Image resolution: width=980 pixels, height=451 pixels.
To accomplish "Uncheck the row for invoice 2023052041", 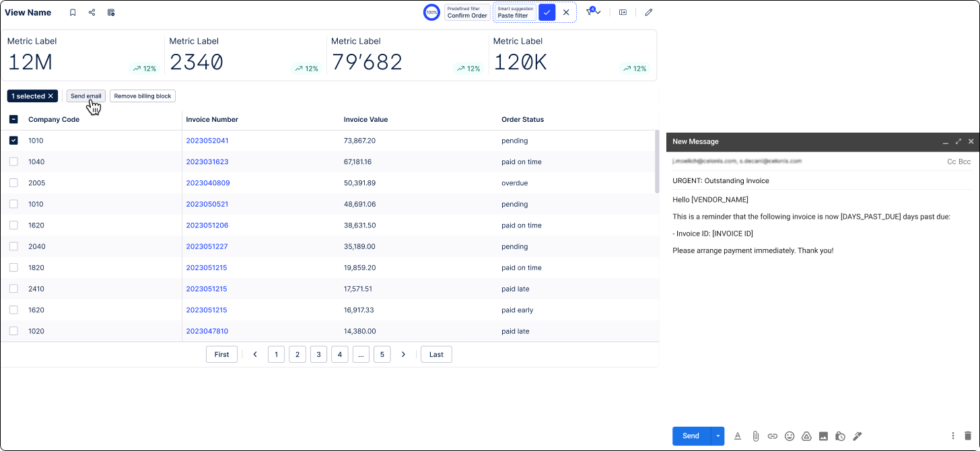I will tap(13, 141).
